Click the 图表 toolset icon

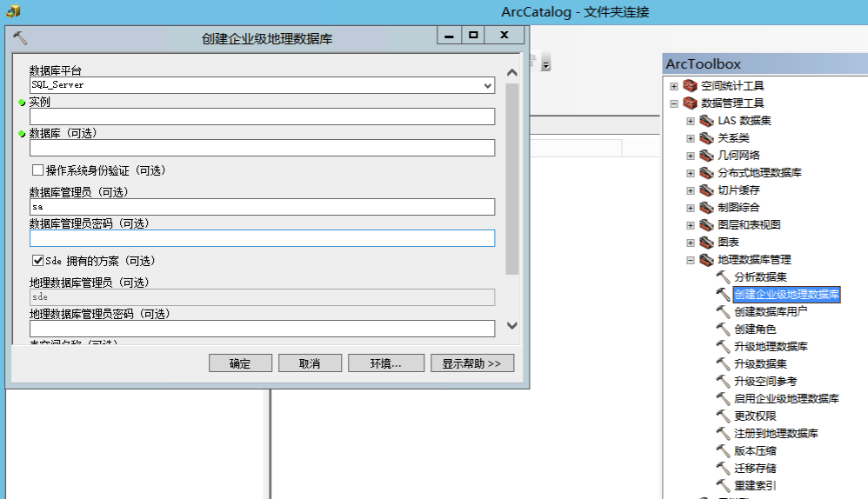click(x=706, y=243)
